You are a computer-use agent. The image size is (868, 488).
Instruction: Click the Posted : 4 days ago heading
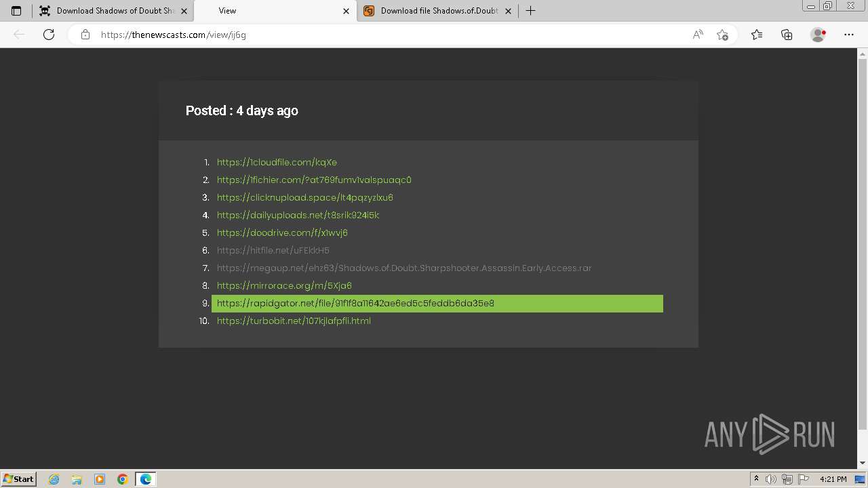tap(241, 110)
